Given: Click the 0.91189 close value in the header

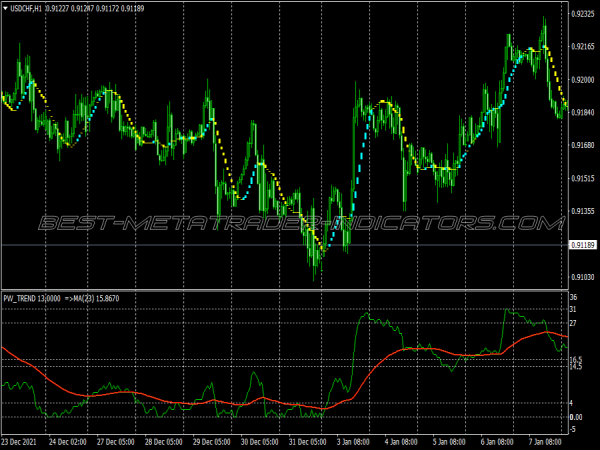Looking at the screenshot, I should tap(132, 8).
